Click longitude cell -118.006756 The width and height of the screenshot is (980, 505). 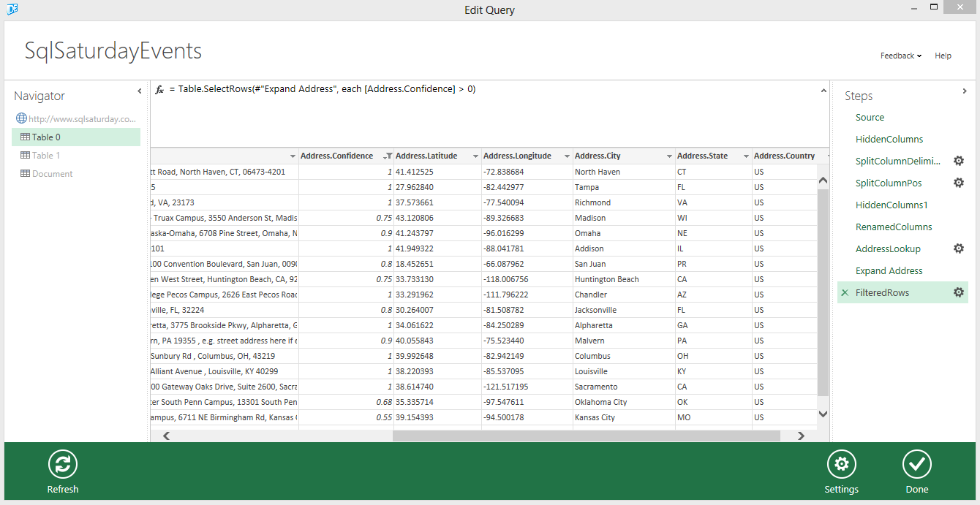[527, 279]
